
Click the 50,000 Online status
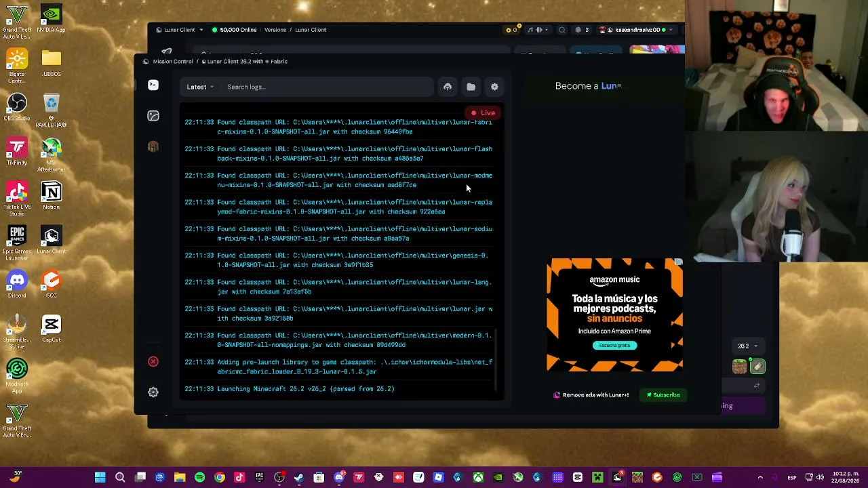[x=234, y=30]
